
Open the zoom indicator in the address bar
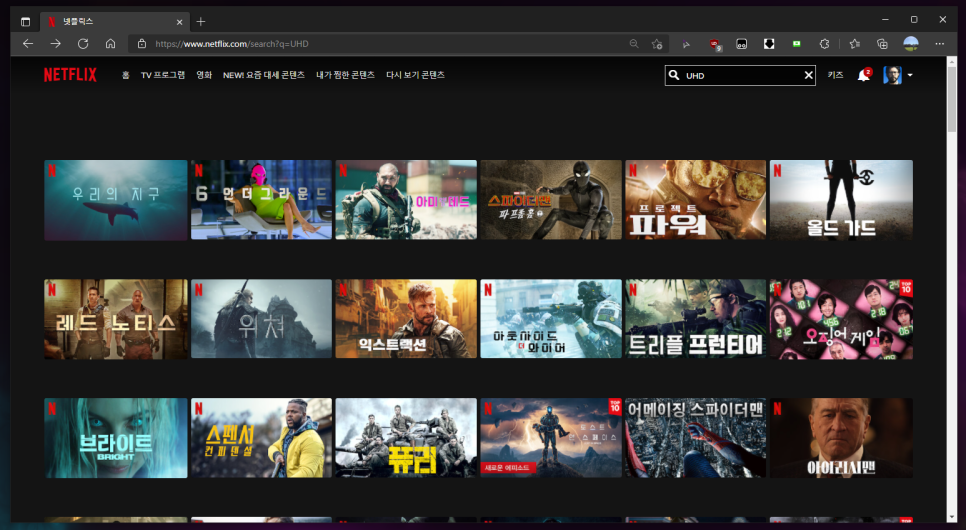[x=634, y=44]
